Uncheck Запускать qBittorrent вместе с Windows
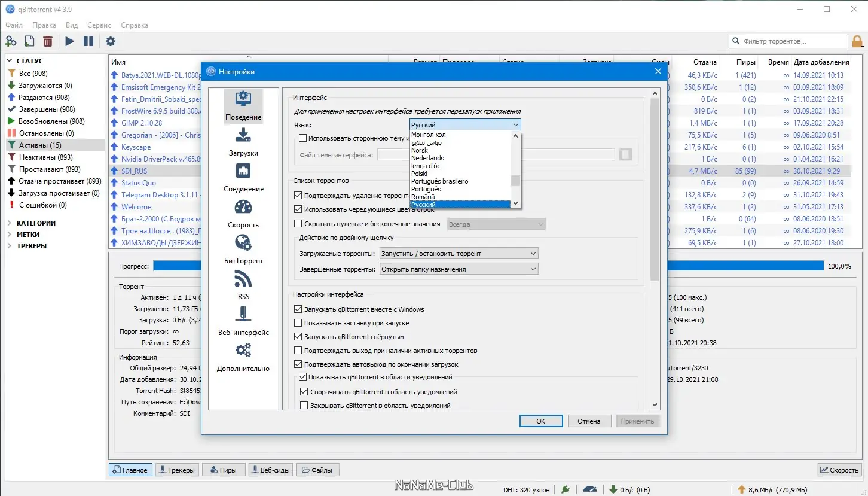Screen dimensions: 868x496 click(x=298, y=309)
